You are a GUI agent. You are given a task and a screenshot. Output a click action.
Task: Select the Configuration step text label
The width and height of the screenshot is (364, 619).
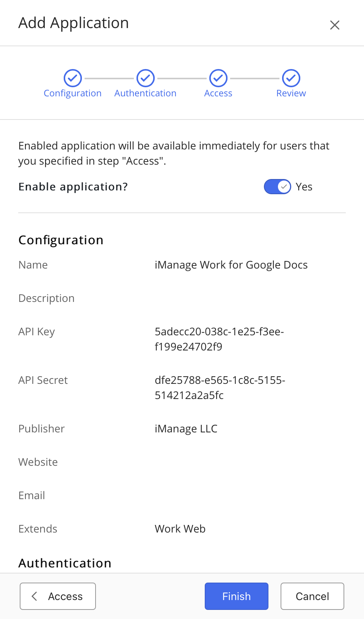click(73, 93)
